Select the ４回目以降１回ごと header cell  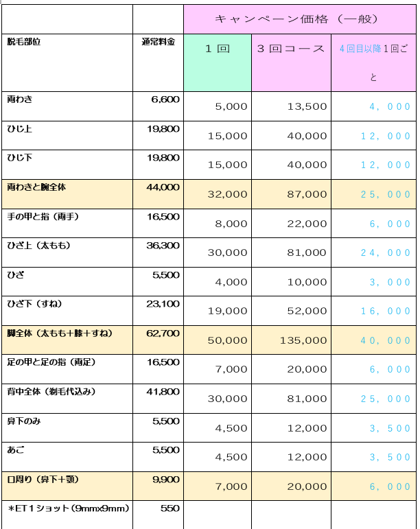pos(373,62)
